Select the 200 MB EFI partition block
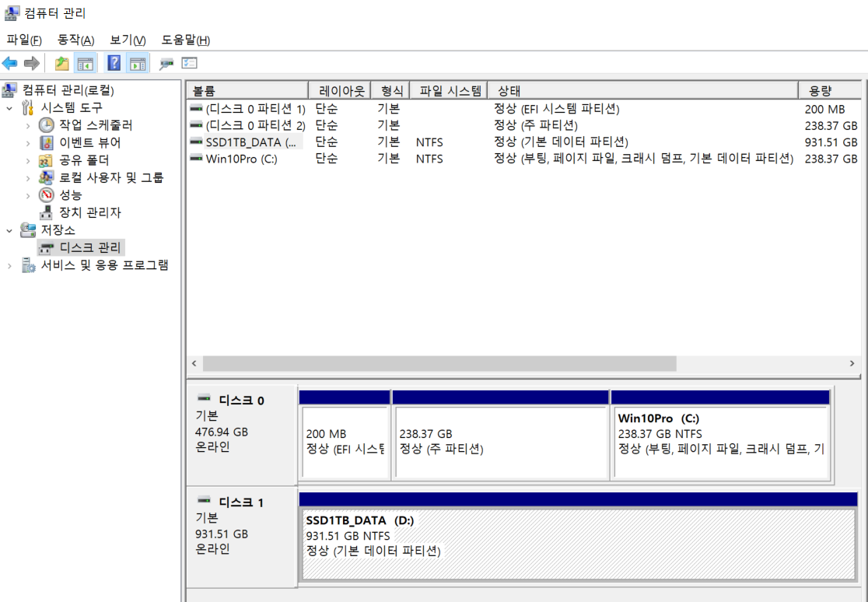Image resolution: width=868 pixels, height=602 pixels. (x=345, y=436)
